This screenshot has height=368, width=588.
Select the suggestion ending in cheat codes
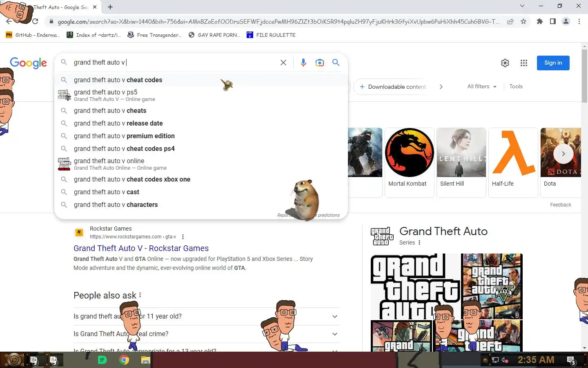coord(201,80)
